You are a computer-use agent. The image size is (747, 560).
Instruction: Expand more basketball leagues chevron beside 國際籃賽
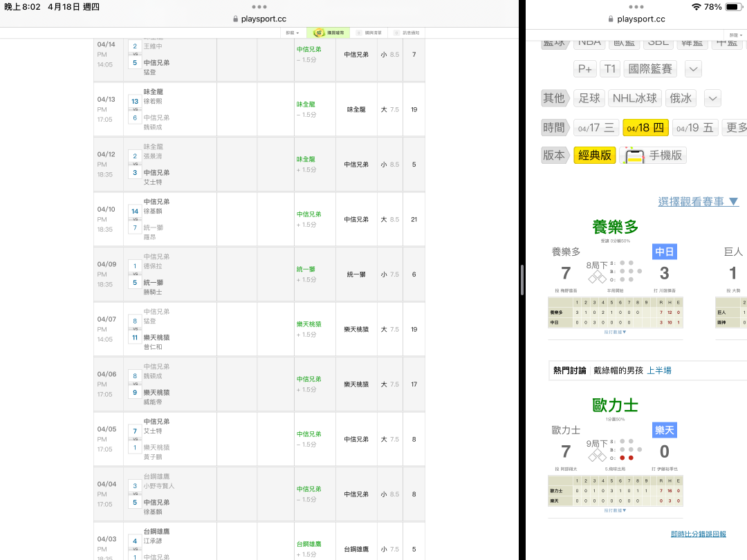[x=693, y=69]
